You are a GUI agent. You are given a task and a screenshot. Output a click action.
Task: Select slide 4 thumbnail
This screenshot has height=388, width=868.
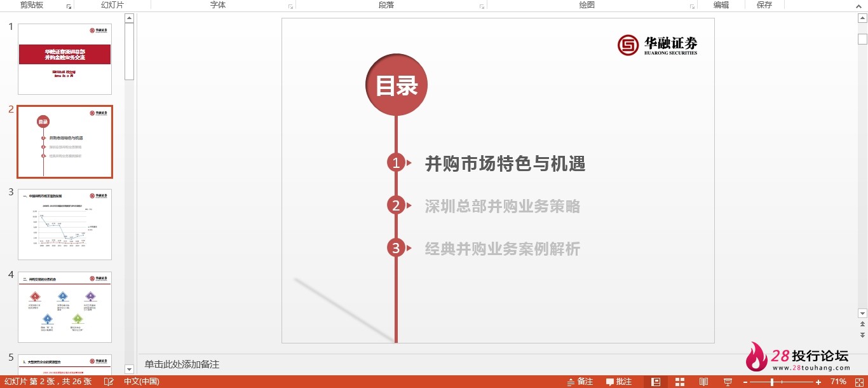(x=65, y=307)
